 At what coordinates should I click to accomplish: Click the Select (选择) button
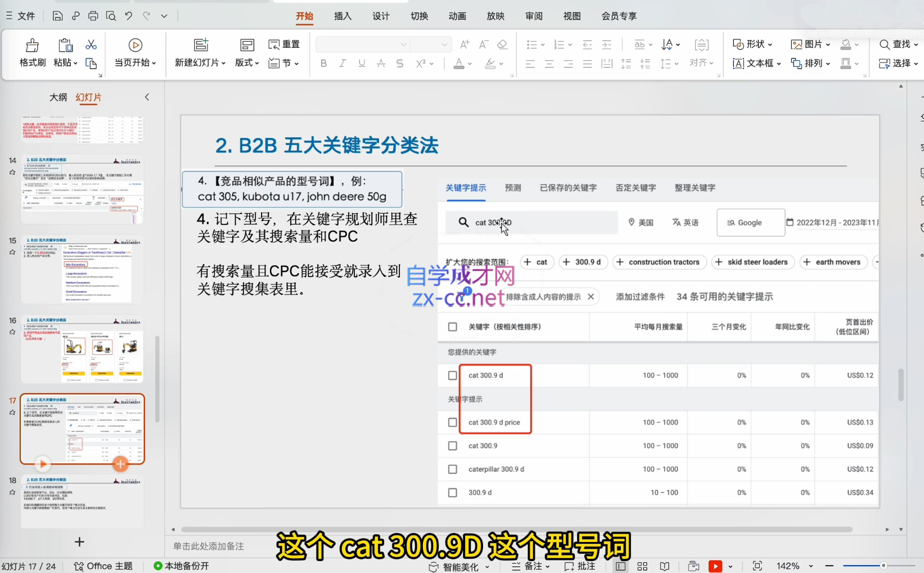pyautogui.click(x=898, y=63)
